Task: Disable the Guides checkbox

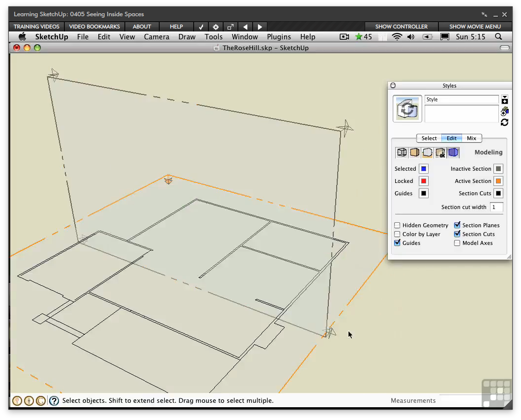Action: click(397, 243)
